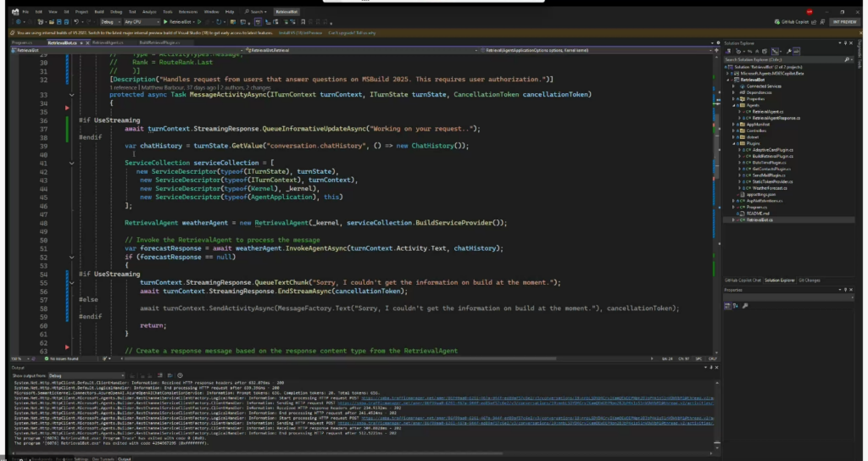Toggle word wrap in the Output window
This screenshot has height=461, width=868.
coord(170,375)
